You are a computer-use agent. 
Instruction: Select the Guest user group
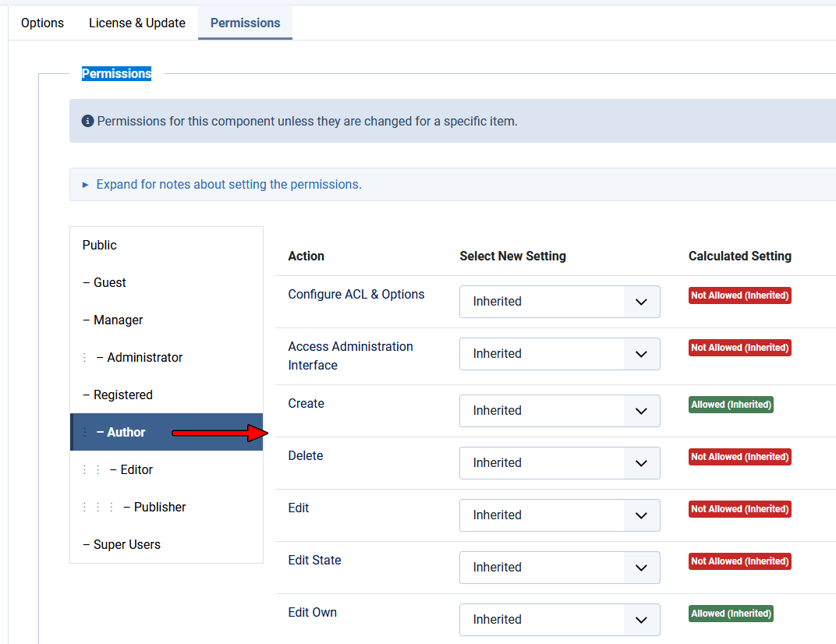coord(109,282)
